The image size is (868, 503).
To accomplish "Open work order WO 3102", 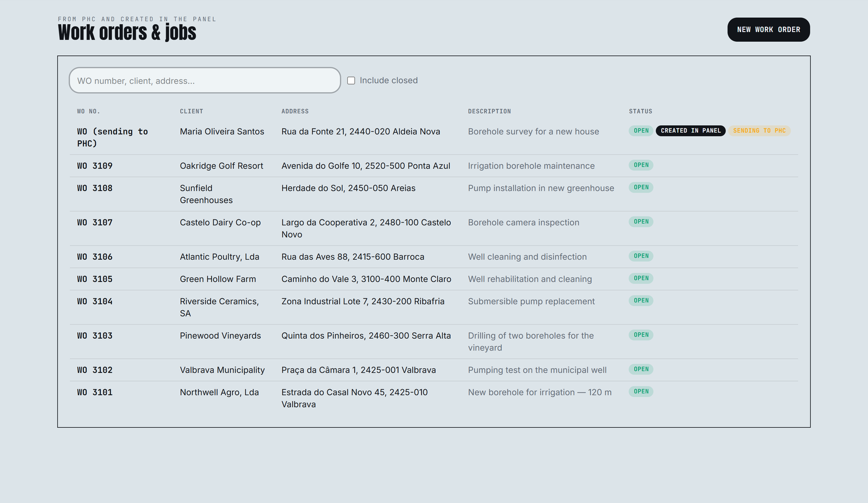I will click(95, 370).
